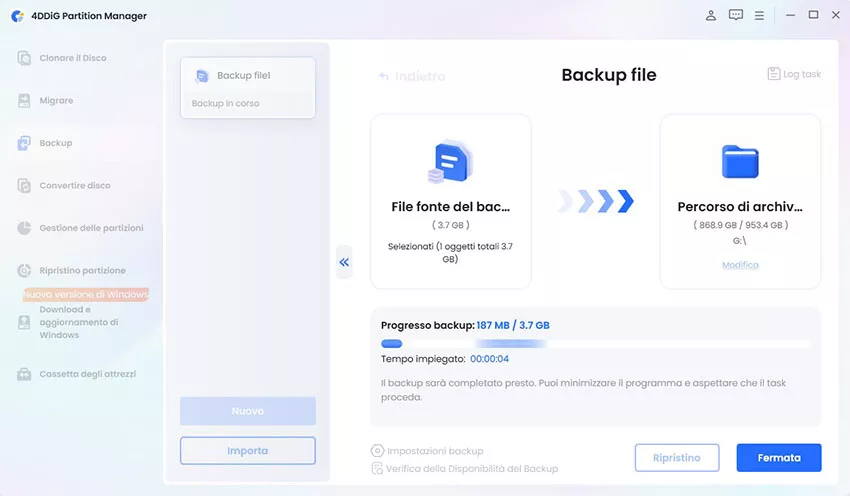Click the Backup file1 task icon

(202, 76)
